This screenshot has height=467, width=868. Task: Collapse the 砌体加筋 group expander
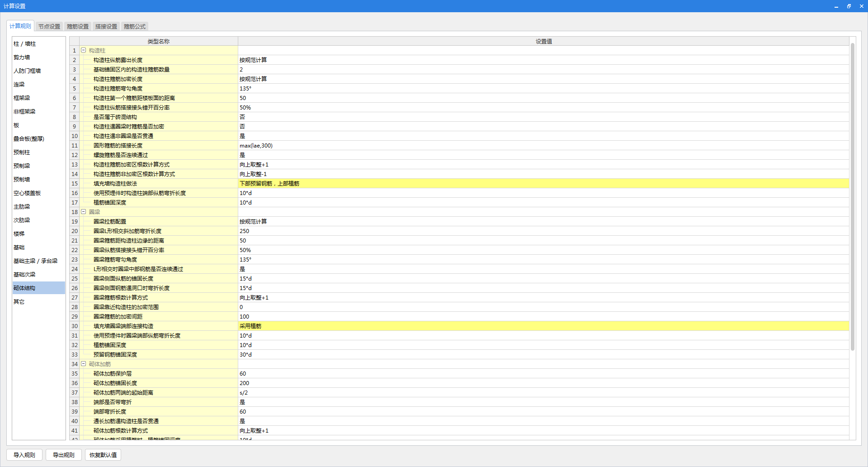84,364
